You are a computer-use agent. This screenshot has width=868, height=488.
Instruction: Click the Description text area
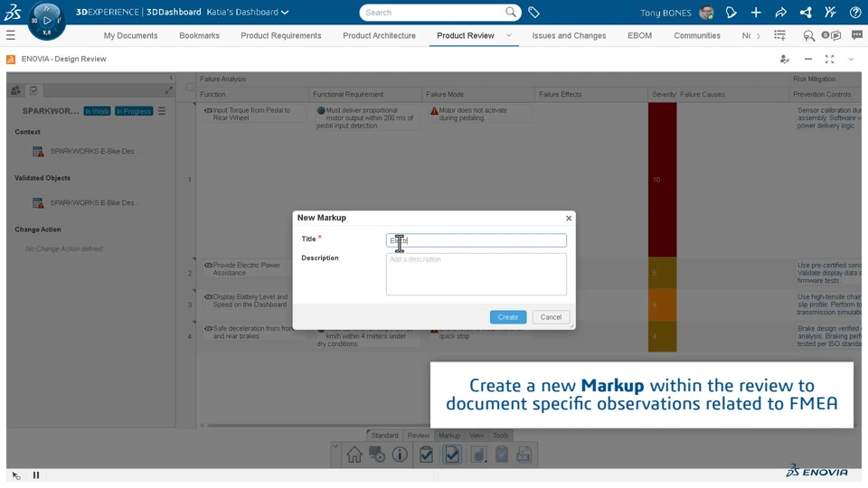[476, 274]
